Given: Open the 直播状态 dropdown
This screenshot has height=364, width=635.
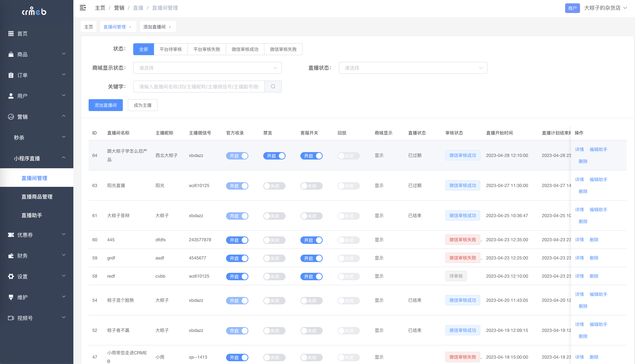Looking at the screenshot, I should coord(413,68).
